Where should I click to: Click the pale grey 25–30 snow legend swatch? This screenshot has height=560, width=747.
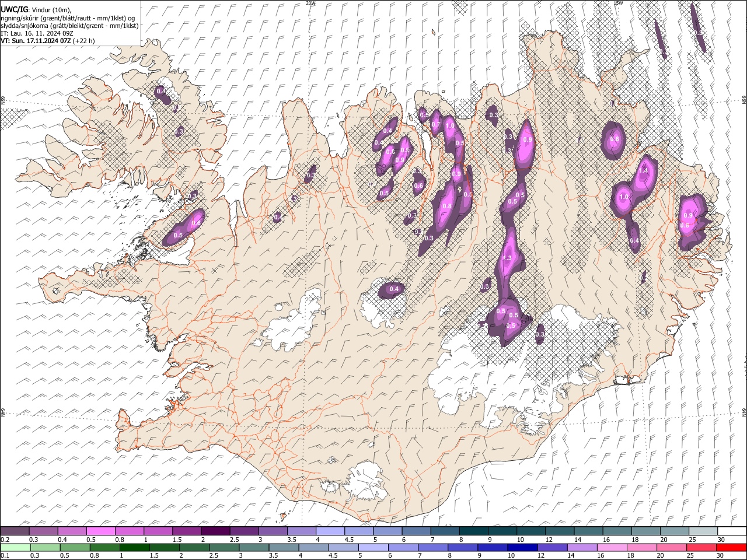coord(702,531)
